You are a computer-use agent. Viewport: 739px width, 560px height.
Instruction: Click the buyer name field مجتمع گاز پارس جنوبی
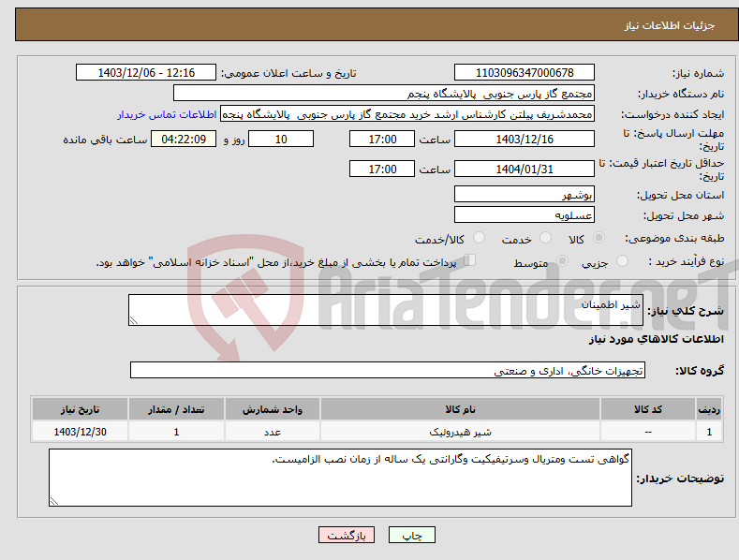(384, 94)
